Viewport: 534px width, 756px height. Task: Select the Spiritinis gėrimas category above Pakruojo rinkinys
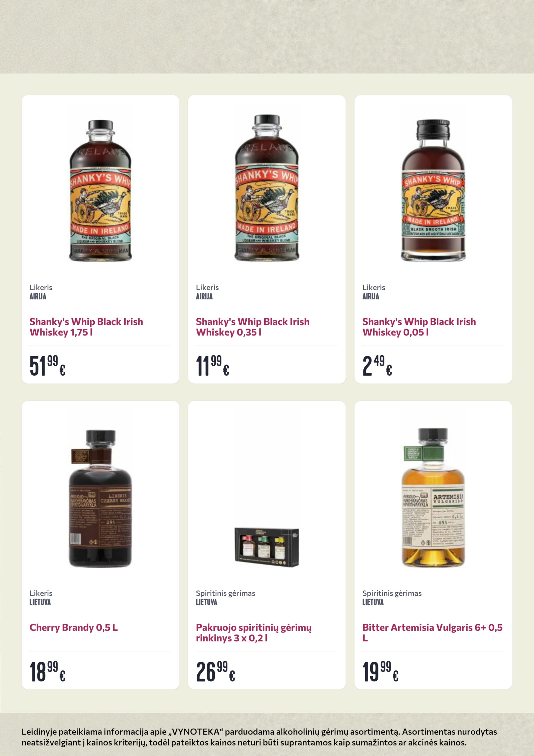[225, 593]
